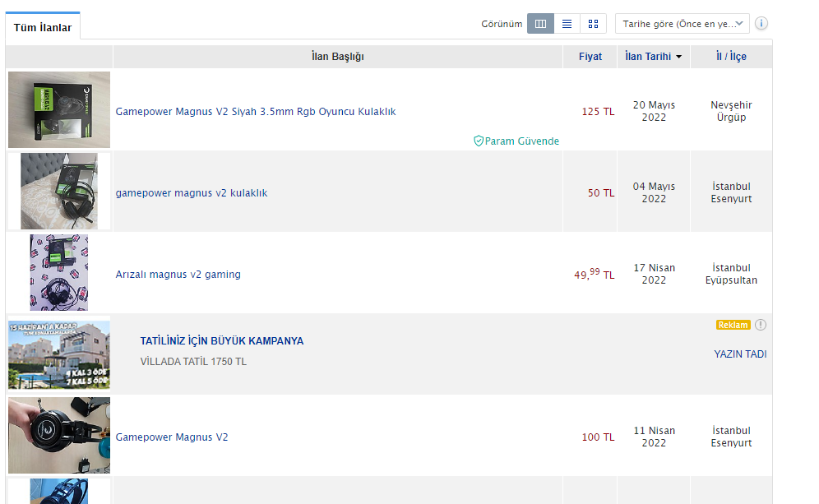Open gamepower magnus v2 kulaklık listing
This screenshot has width=819, height=504.
[x=192, y=193]
